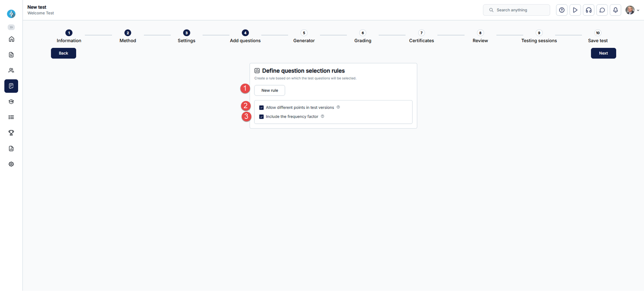Click the Search anything field
This screenshot has width=644, height=291.
(516, 10)
